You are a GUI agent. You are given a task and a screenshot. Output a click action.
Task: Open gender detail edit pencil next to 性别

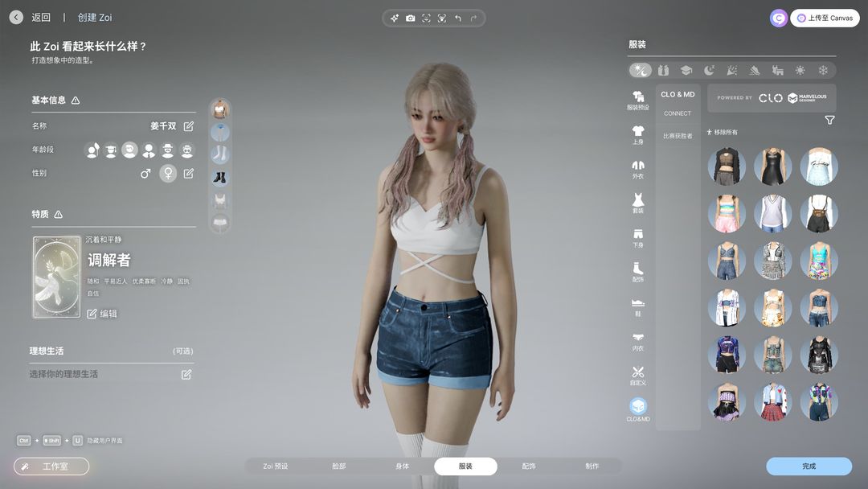(189, 174)
